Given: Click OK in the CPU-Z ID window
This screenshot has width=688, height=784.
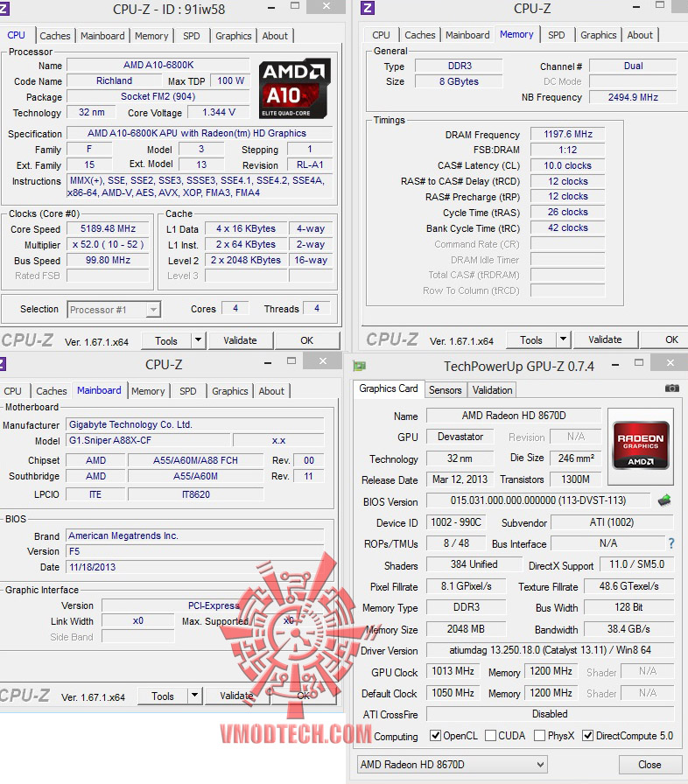Looking at the screenshot, I should click(307, 340).
